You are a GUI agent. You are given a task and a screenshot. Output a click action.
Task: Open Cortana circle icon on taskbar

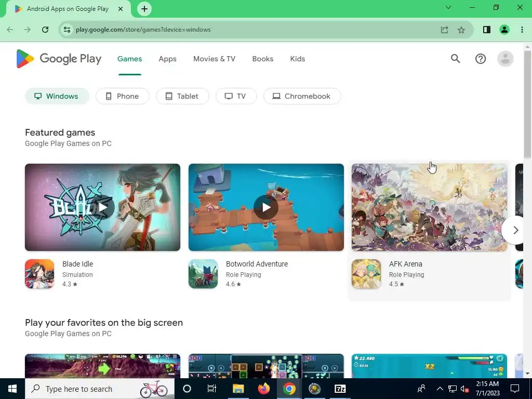point(187,389)
